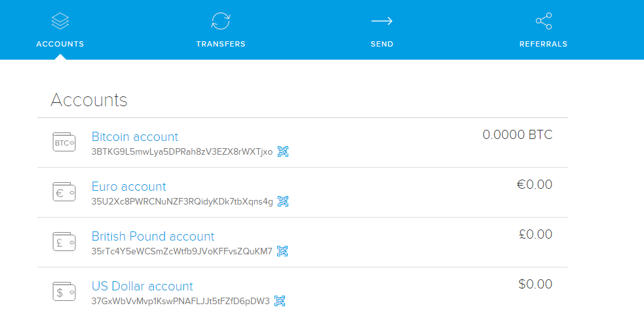Open the Euro account link
This screenshot has width=644, height=335.
click(128, 187)
